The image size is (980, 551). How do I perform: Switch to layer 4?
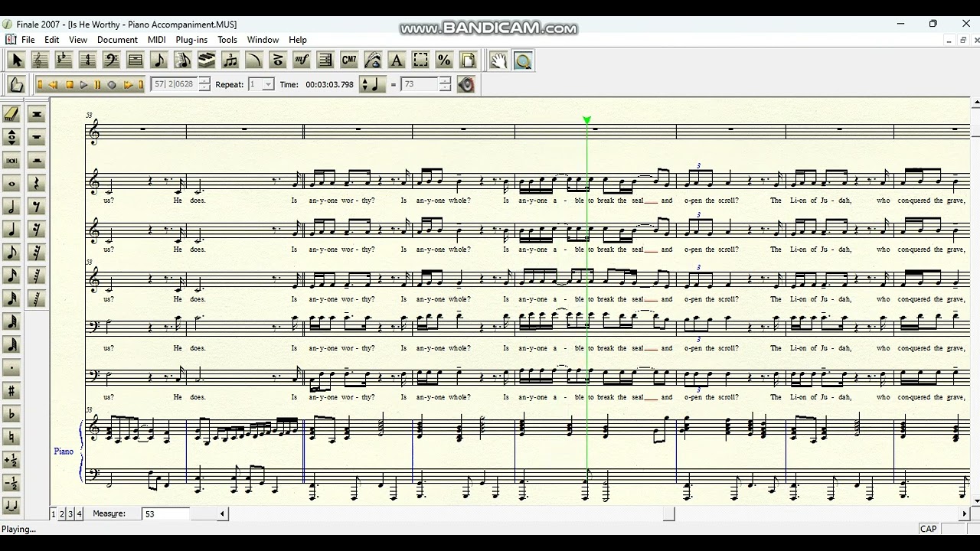(79, 514)
